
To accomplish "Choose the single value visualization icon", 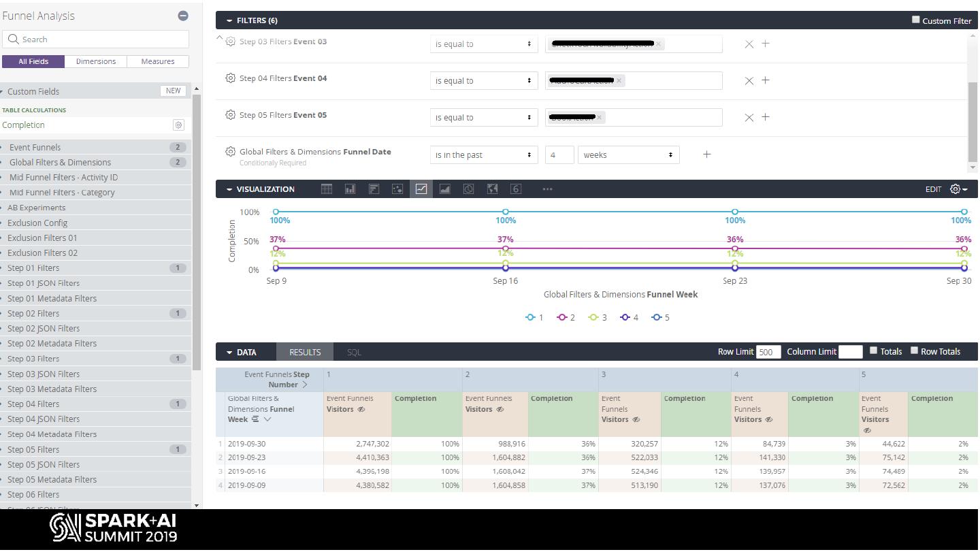I will (x=516, y=189).
